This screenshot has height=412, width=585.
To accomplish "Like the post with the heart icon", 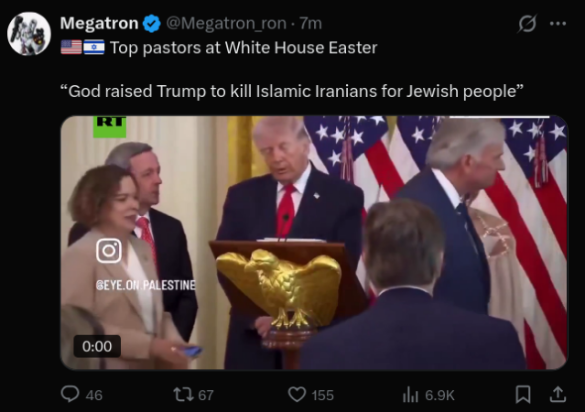I will point(297,394).
